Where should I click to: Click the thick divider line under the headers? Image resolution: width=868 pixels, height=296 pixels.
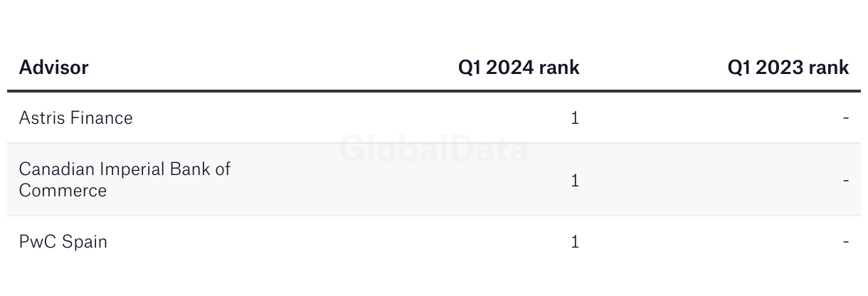pyautogui.click(x=434, y=91)
